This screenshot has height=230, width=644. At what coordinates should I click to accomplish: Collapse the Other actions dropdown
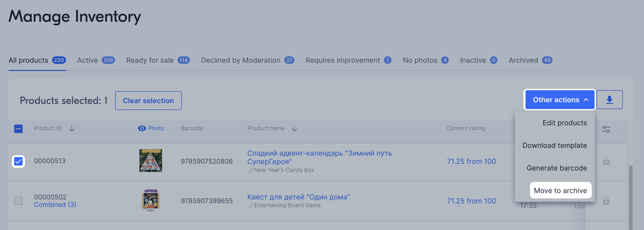pyautogui.click(x=560, y=100)
